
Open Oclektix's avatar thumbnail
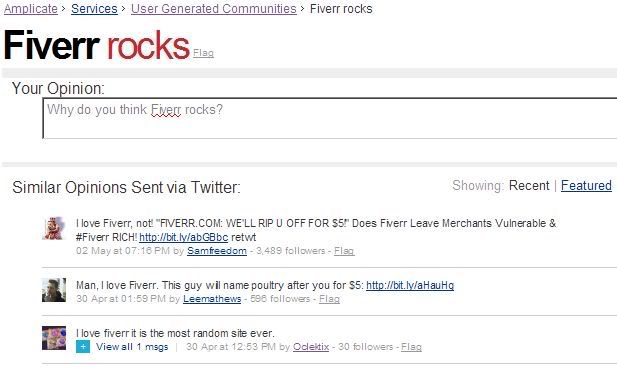point(54,338)
